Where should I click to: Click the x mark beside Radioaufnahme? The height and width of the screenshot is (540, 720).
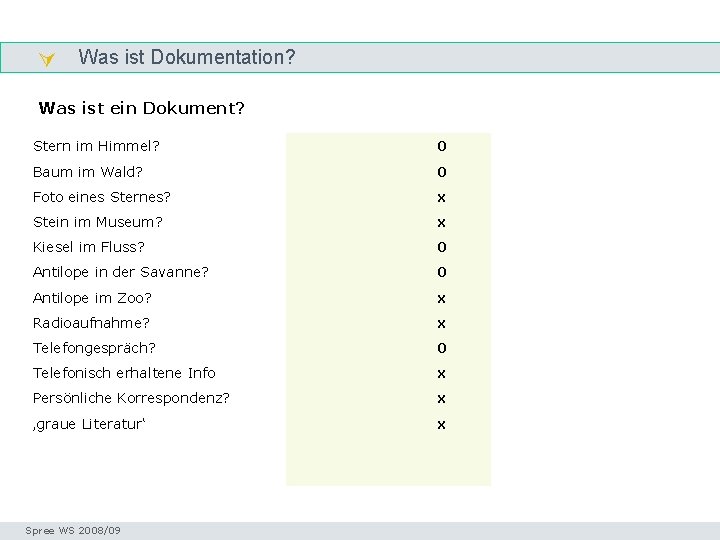[x=441, y=324]
